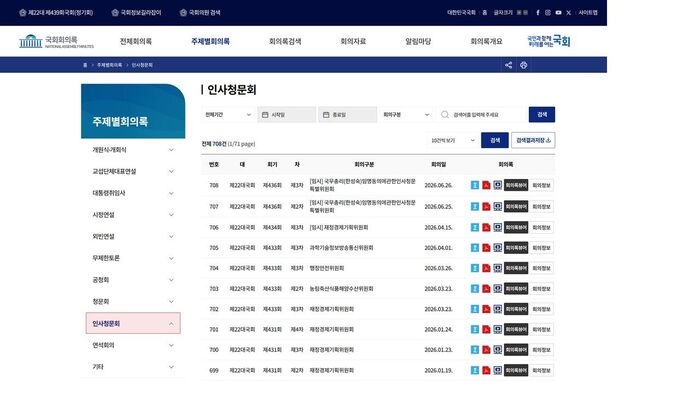Viewport: 700px width, 394px height.
Task: Open 회의정보 for row 699
Action: [542, 370]
